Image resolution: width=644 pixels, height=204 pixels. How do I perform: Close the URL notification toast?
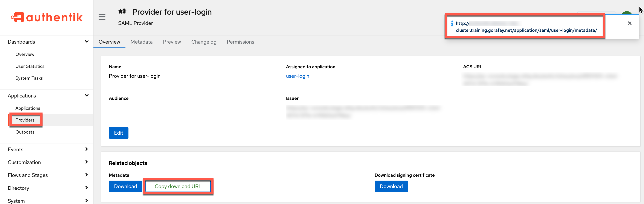[x=629, y=23]
